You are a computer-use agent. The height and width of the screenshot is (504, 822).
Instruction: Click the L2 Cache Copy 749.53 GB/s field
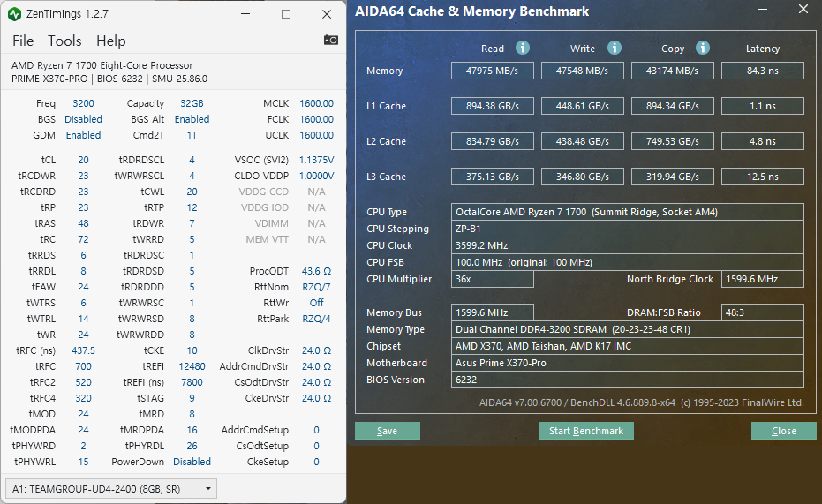[673, 141]
